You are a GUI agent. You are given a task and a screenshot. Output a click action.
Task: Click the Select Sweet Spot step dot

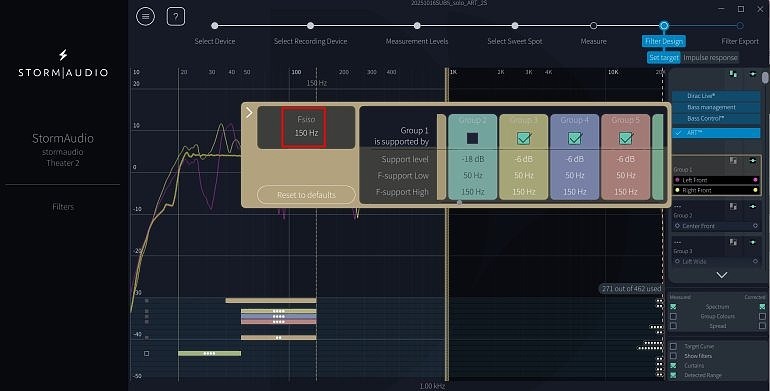(x=515, y=26)
